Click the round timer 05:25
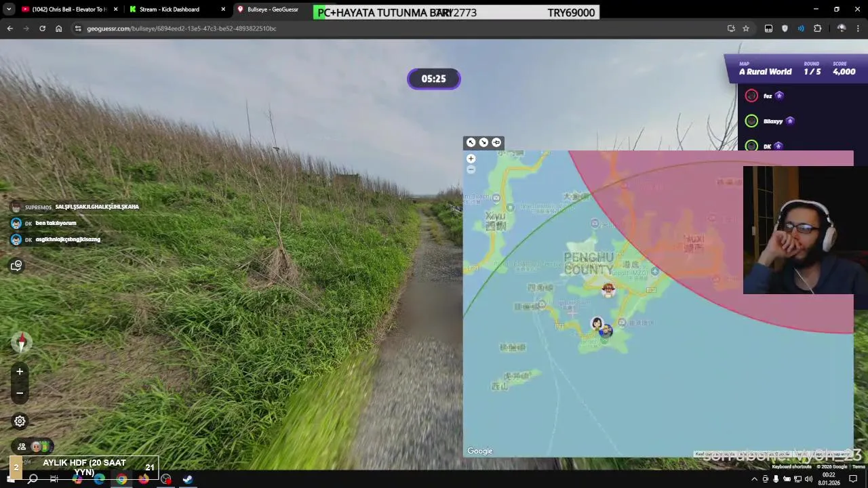 pos(434,79)
